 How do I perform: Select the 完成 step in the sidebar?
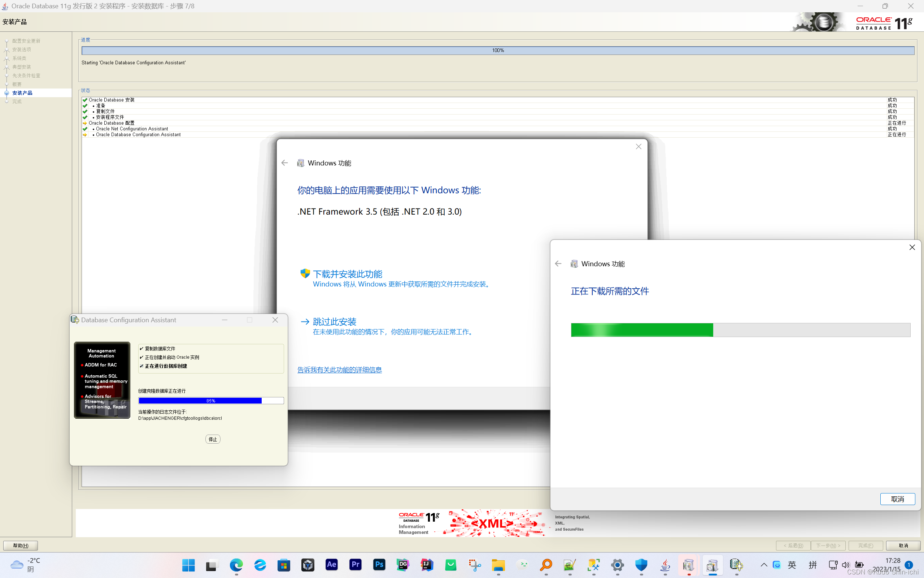coord(17,102)
